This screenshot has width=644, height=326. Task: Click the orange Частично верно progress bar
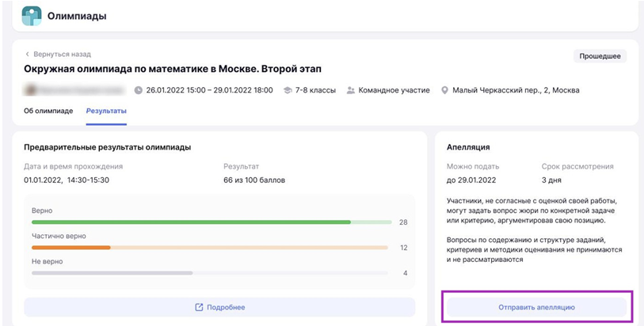(70, 248)
